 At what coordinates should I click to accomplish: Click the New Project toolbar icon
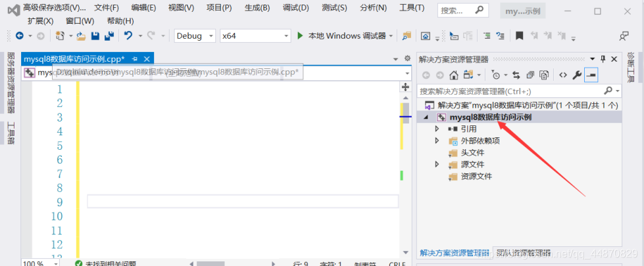(x=60, y=36)
